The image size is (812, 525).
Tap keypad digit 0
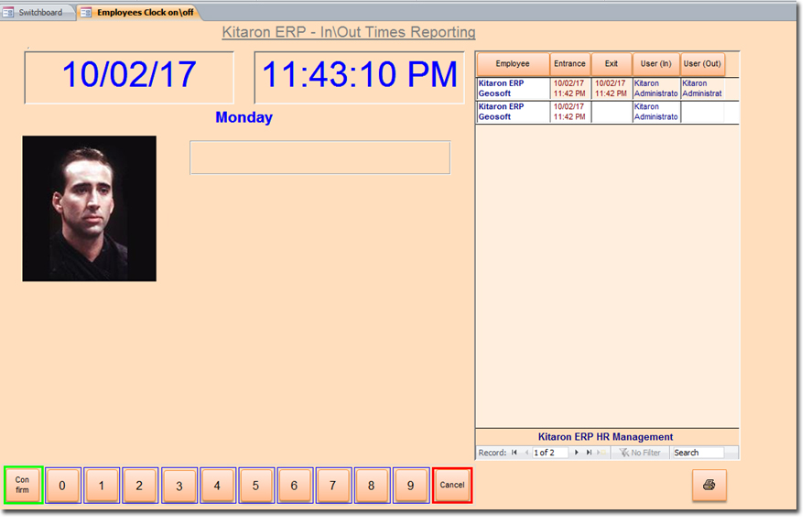coord(62,486)
